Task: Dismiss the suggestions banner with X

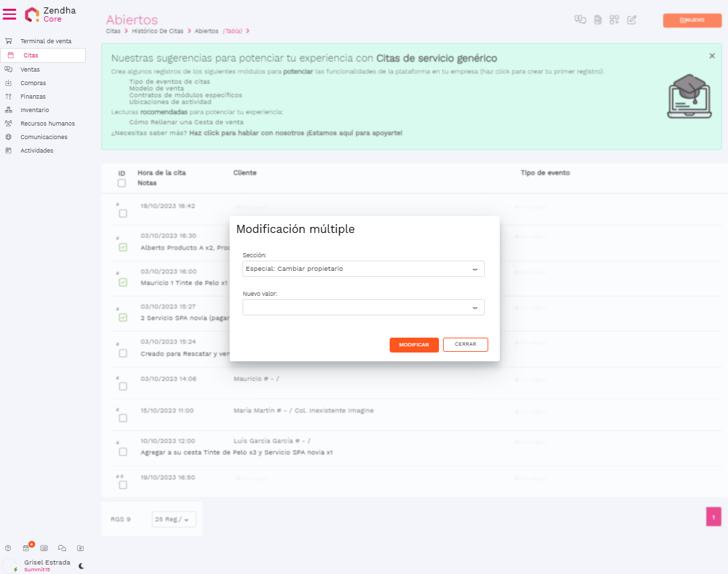Action: pos(712,56)
